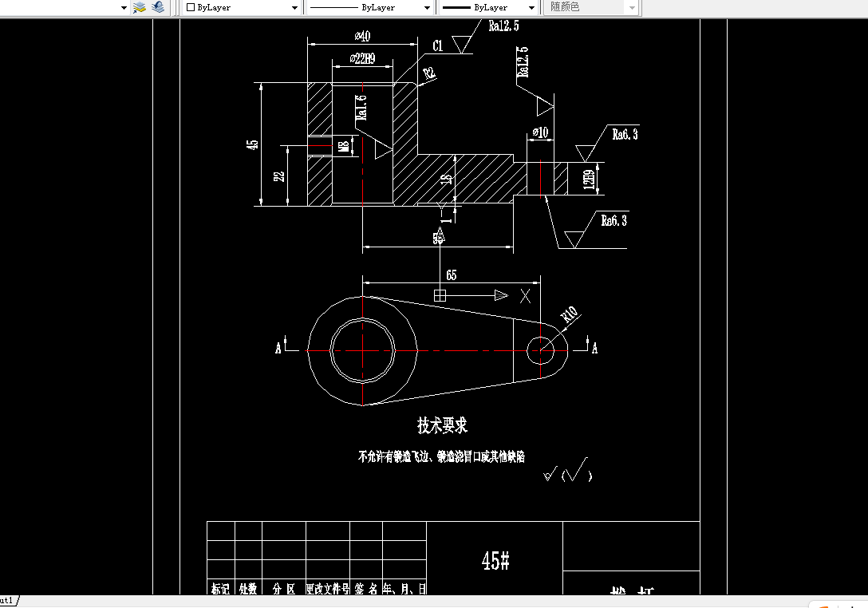
Task: Select the Ra1.6 roughness text inside bore
Action: point(361,108)
